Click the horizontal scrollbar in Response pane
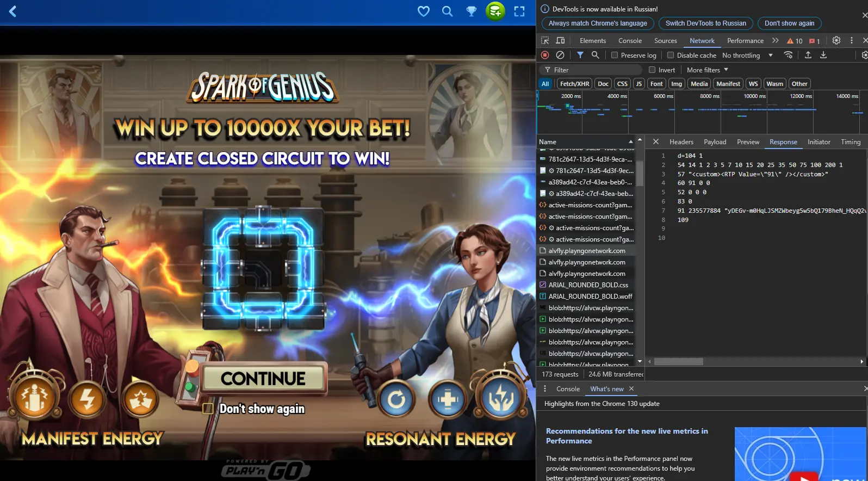This screenshot has width=868, height=481. pos(678,361)
